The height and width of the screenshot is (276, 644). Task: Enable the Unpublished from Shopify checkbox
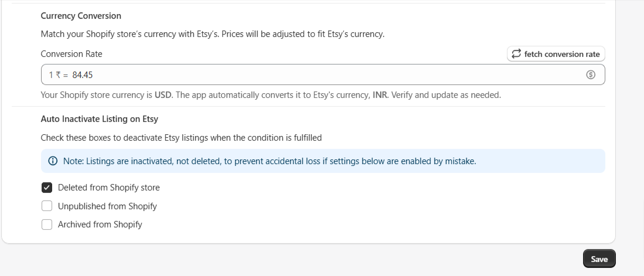click(x=47, y=206)
